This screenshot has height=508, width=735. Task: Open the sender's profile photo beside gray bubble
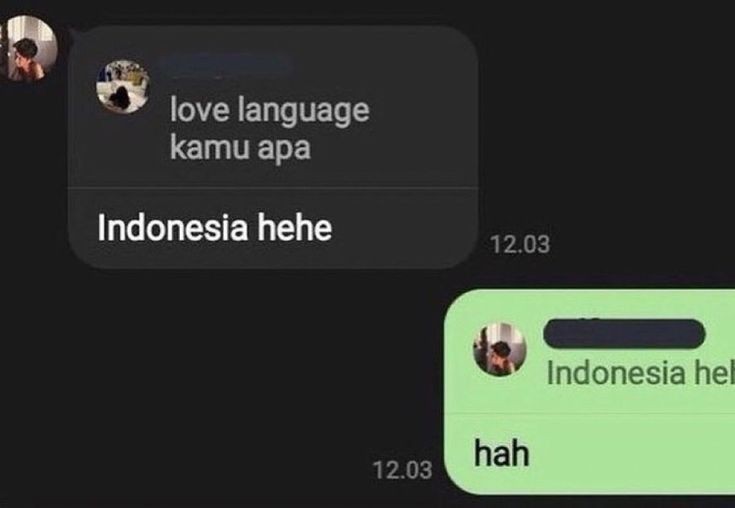click(29, 49)
